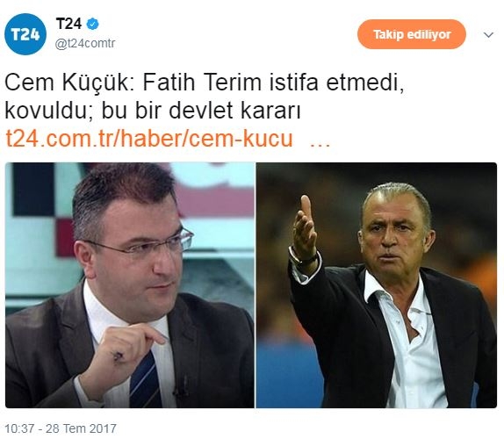Open the 10:37 - 28 Tem 2017 timestamp
The width and height of the screenshot is (504, 446).
coord(61,428)
